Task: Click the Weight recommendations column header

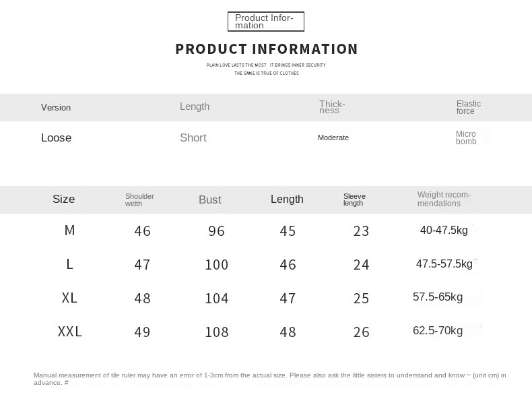Action: click(444, 199)
